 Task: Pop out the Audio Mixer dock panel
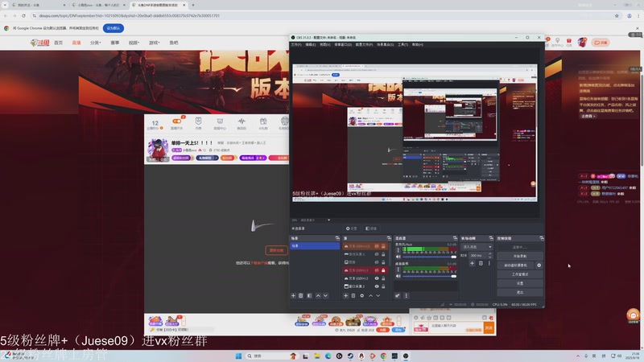tap(455, 238)
